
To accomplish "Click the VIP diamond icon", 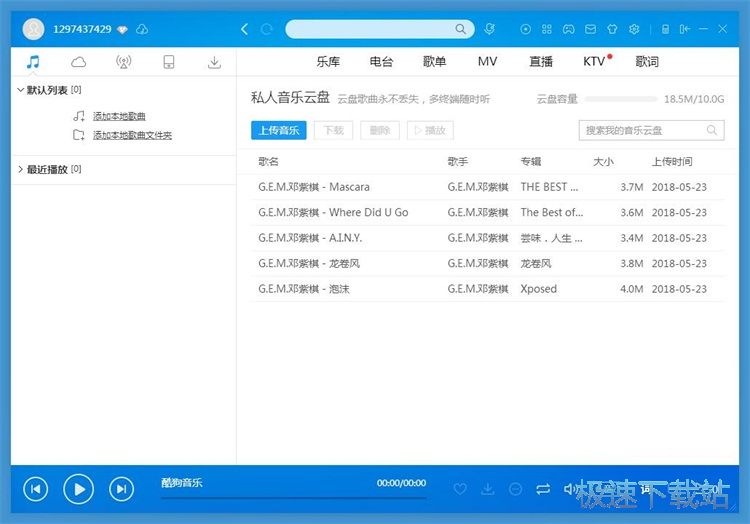I will (123, 30).
